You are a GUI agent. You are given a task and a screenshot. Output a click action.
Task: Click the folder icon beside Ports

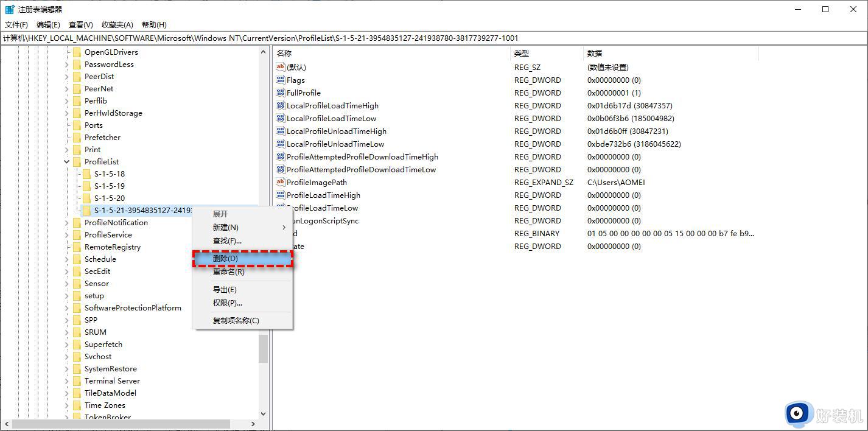pos(77,125)
